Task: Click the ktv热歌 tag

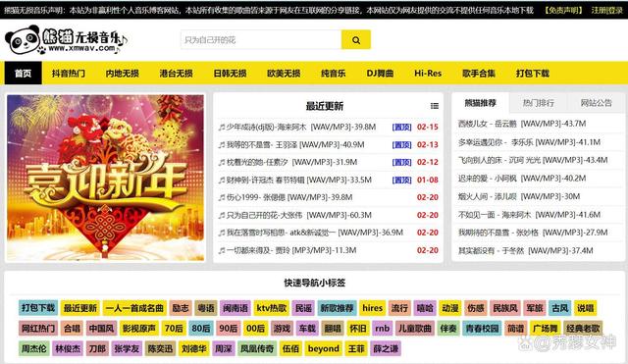Action: [x=271, y=307]
